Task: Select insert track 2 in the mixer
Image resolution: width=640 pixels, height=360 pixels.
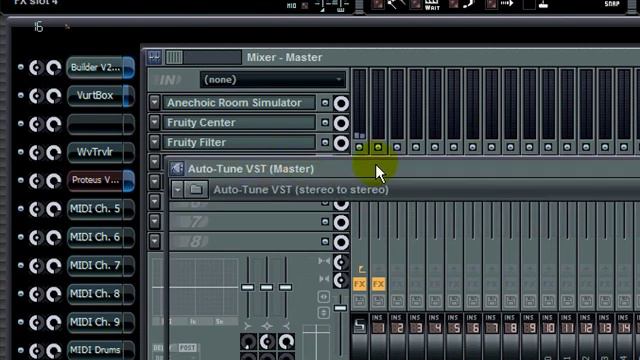Action: 398,328
